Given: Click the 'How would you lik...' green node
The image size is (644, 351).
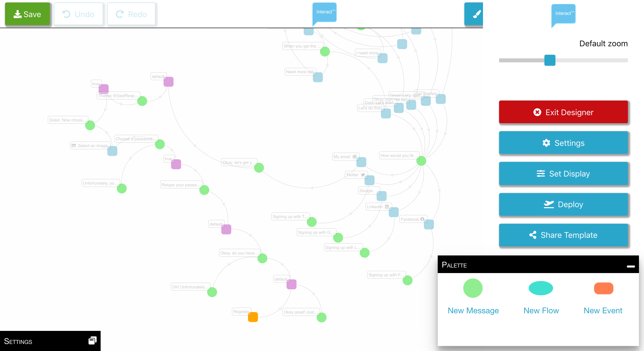Looking at the screenshot, I should [x=421, y=161].
